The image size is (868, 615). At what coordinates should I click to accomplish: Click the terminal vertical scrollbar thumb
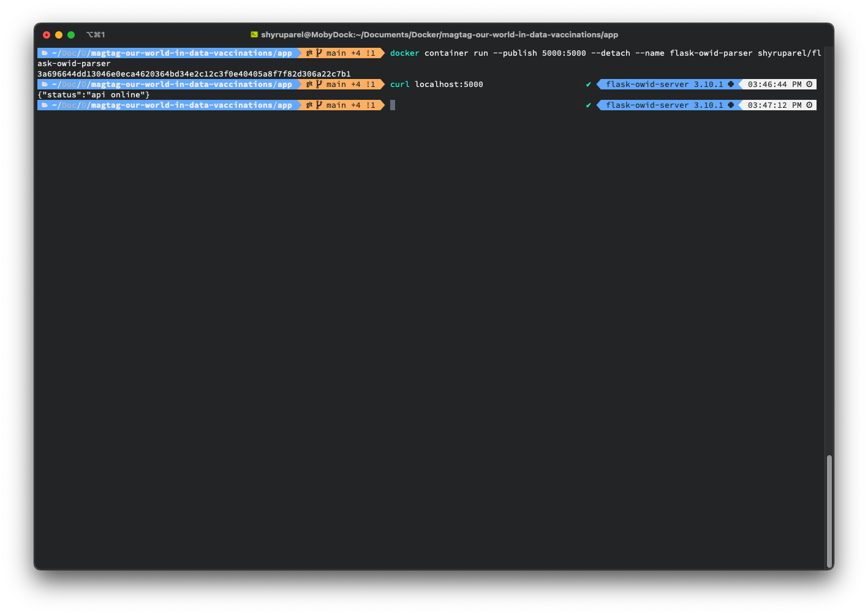tap(829, 511)
